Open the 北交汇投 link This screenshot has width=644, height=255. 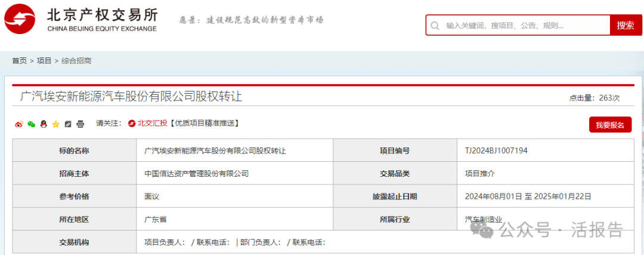click(152, 124)
